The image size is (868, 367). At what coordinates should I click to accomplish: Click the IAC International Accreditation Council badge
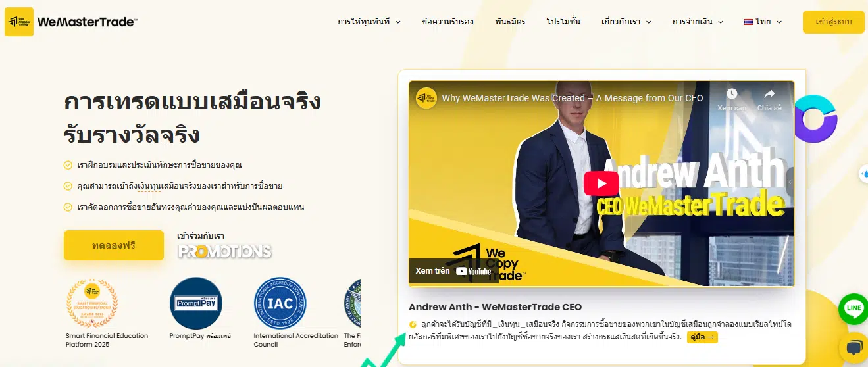click(280, 303)
